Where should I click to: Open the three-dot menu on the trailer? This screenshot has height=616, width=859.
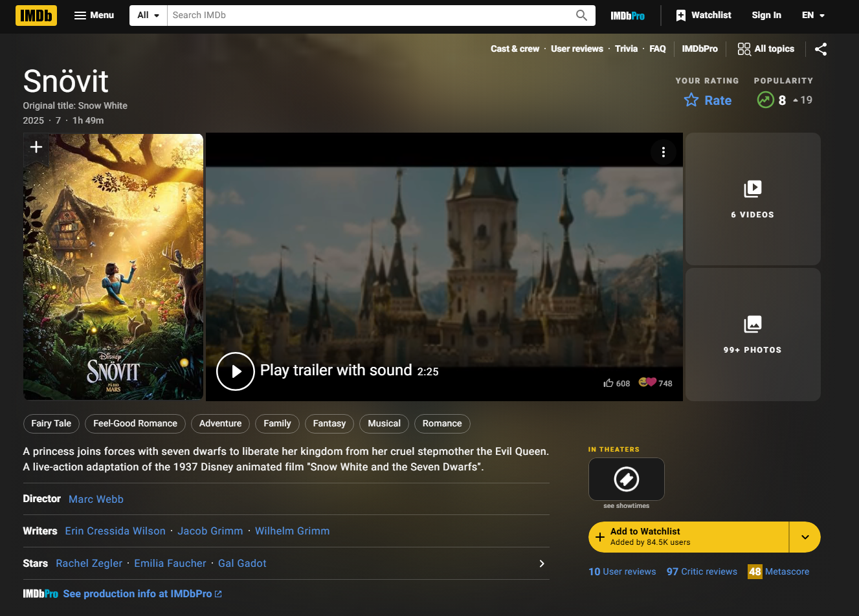pyautogui.click(x=663, y=151)
